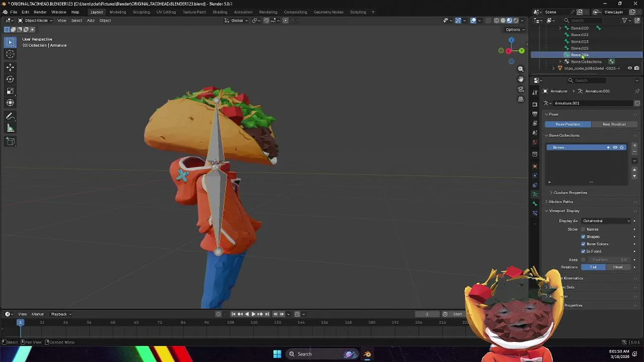The height and width of the screenshot is (362, 644).
Task: Click the Z axis on navigation gizmo
Action: coord(511,40)
